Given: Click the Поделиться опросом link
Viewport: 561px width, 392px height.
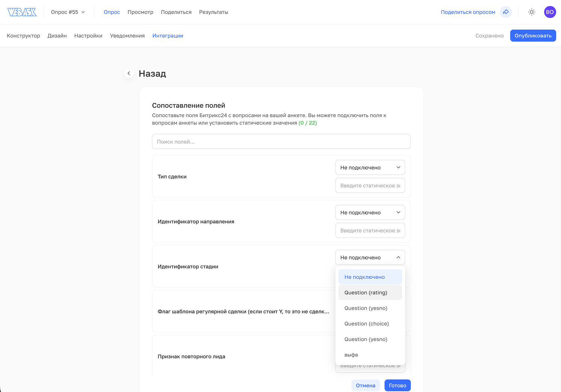Looking at the screenshot, I should click(468, 12).
